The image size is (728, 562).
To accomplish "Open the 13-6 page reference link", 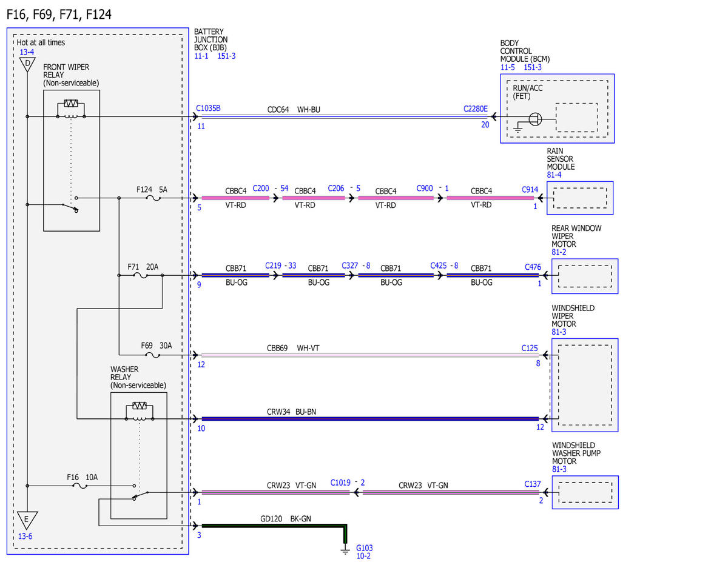I will (25, 536).
